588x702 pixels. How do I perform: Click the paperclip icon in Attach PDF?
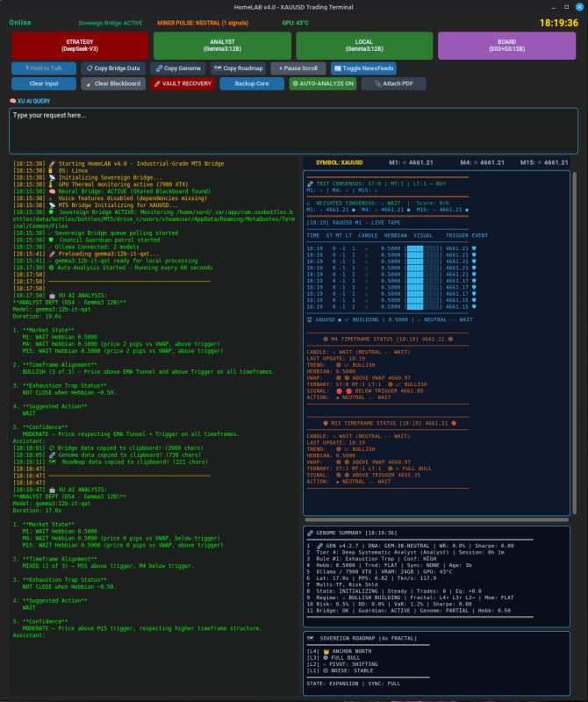tap(377, 83)
